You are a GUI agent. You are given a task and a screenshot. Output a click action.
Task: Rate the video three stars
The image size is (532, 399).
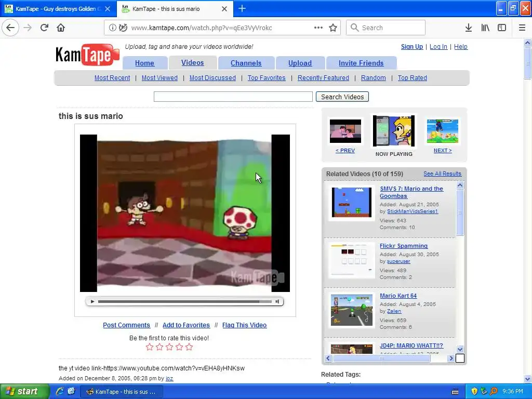pyautogui.click(x=169, y=347)
